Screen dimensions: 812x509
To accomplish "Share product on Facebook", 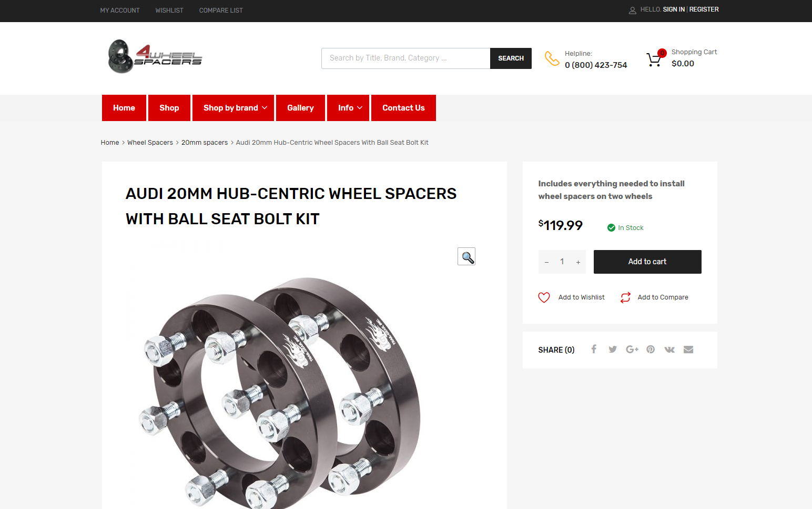I will coord(594,349).
